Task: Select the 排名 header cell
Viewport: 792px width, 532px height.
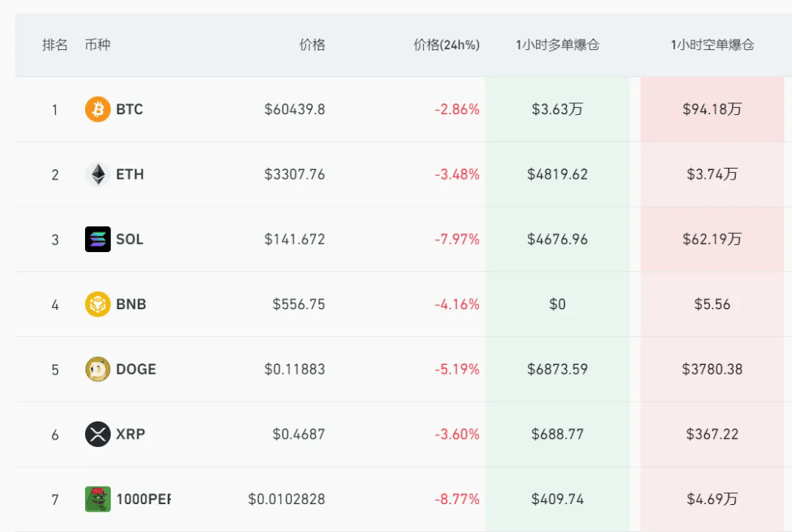Action: point(54,45)
